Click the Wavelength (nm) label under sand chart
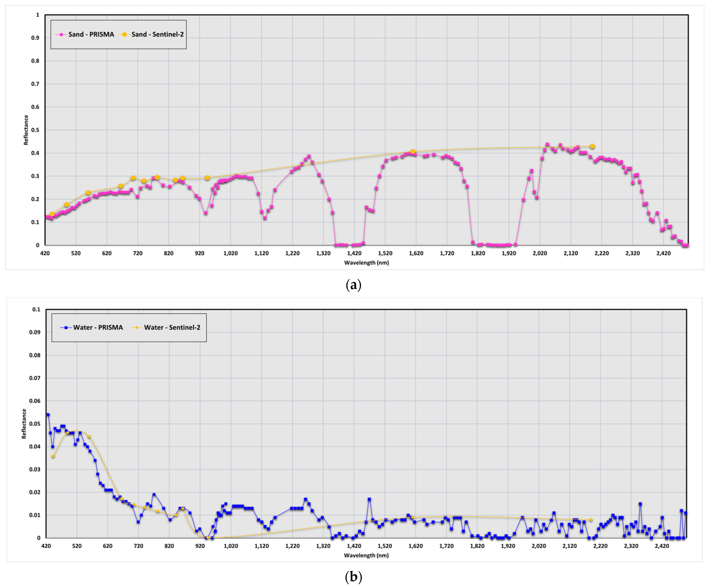 click(366, 262)
